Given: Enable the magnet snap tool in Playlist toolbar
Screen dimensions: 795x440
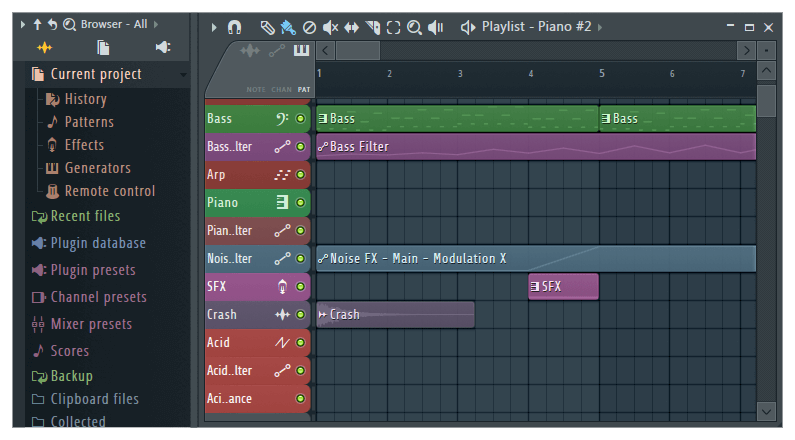Looking at the screenshot, I should click(x=234, y=27).
